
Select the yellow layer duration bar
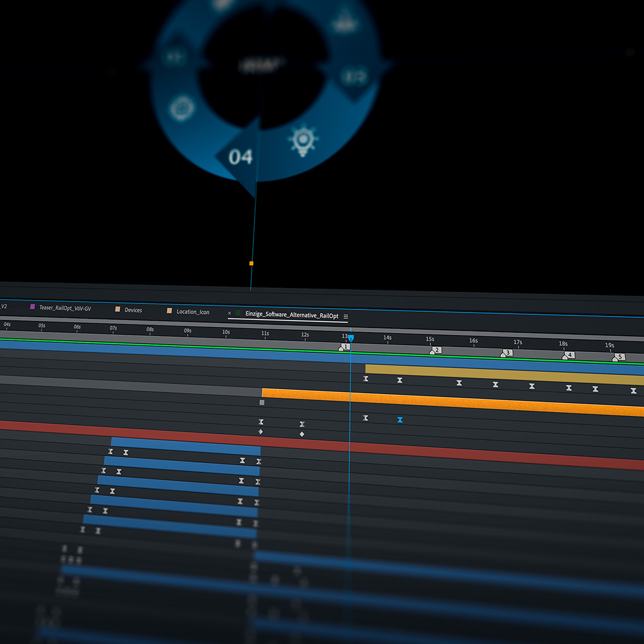point(504,374)
